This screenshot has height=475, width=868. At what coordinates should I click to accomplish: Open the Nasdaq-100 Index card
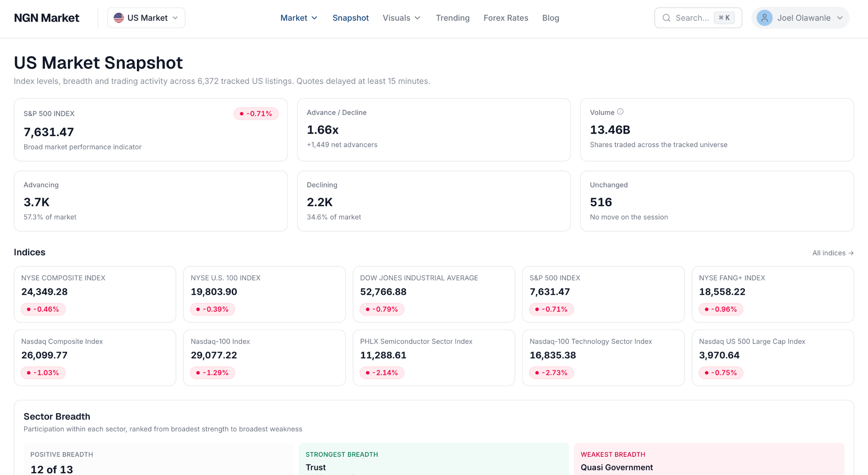coord(264,358)
